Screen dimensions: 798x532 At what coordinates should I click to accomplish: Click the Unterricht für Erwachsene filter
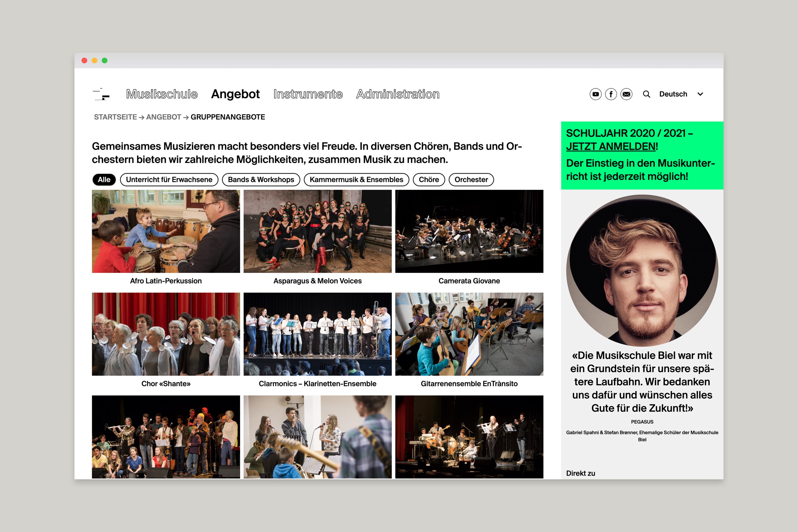pyautogui.click(x=168, y=179)
